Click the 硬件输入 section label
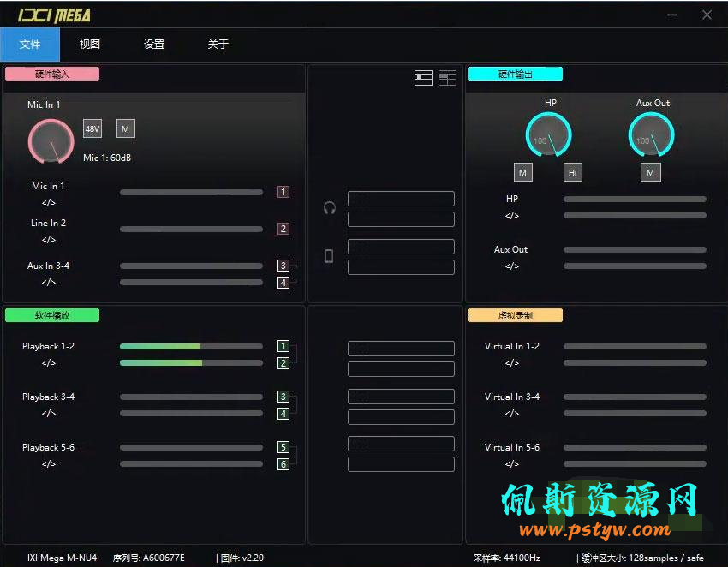Viewport: 728px width, 567px height. (52, 75)
